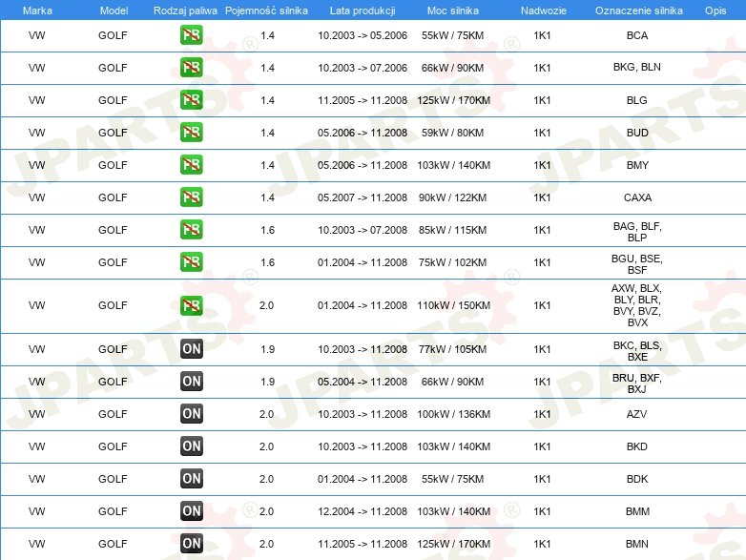
Task: Click the Model column header
Action: 114,10
